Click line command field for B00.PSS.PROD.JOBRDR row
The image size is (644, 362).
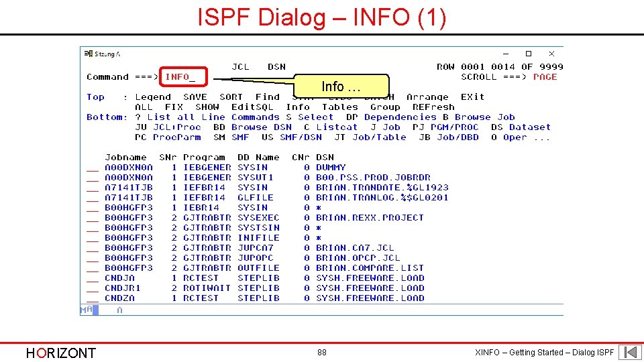coord(93,178)
